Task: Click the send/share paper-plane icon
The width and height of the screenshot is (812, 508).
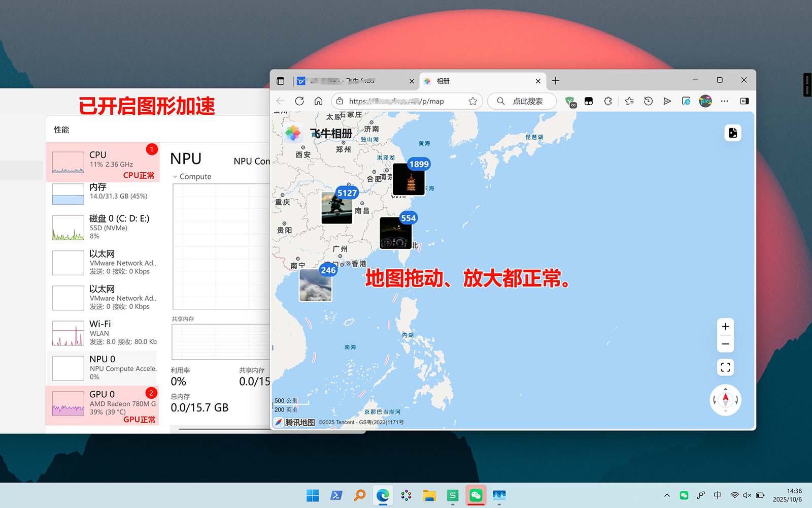Action: click(667, 101)
